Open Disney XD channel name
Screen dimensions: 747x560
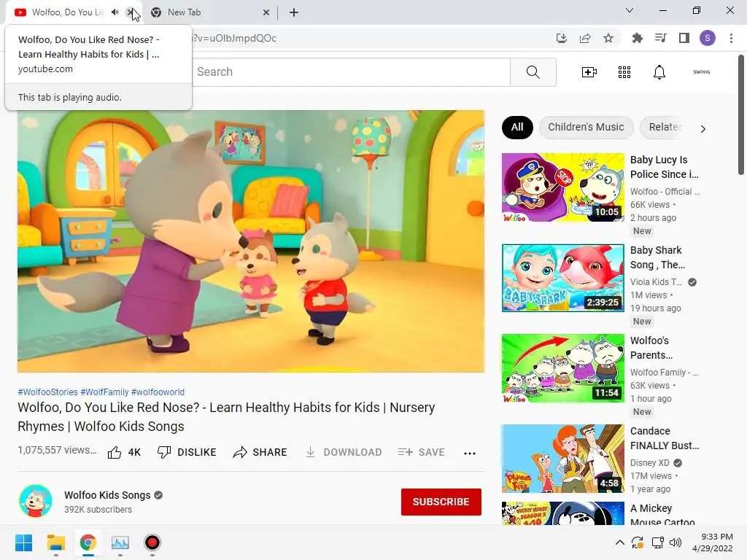coord(650,463)
